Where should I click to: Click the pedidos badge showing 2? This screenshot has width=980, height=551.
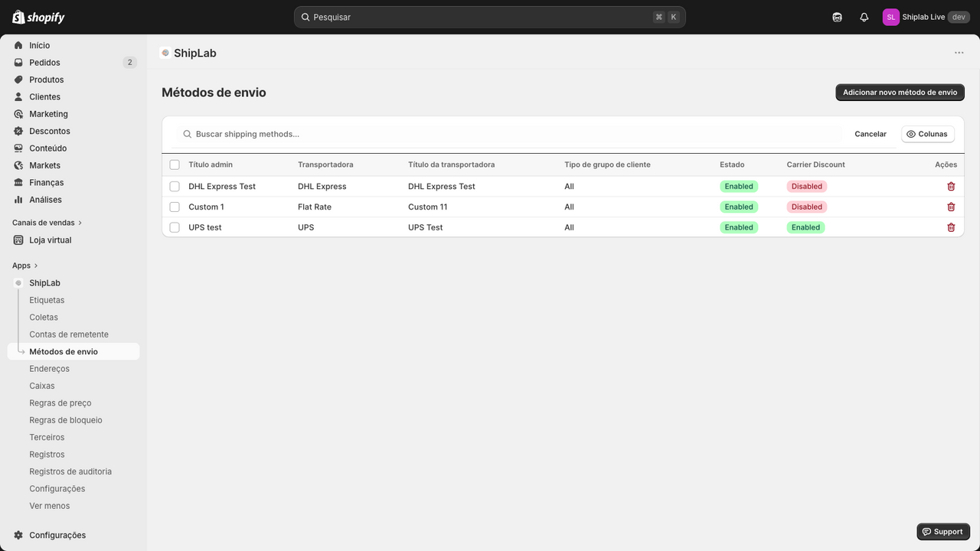click(129, 63)
